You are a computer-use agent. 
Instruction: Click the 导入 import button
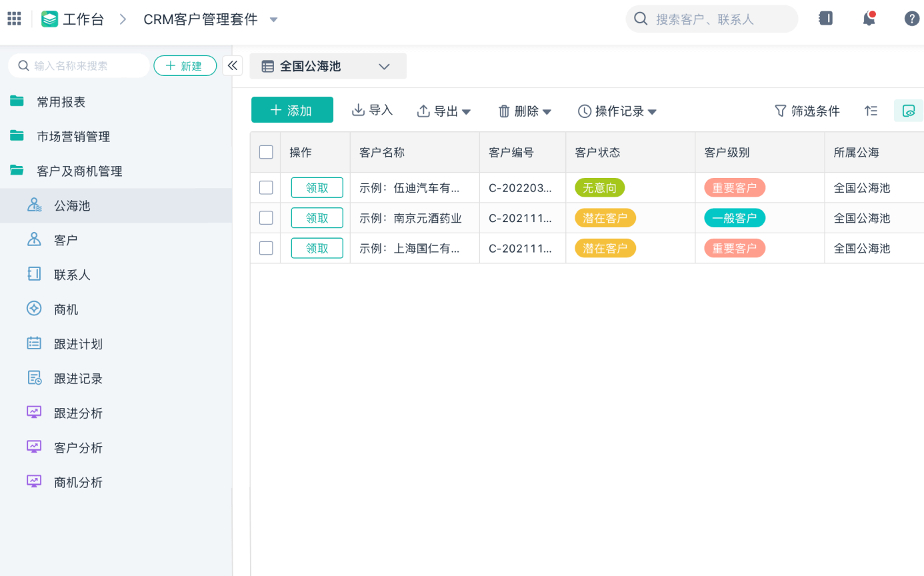click(373, 110)
